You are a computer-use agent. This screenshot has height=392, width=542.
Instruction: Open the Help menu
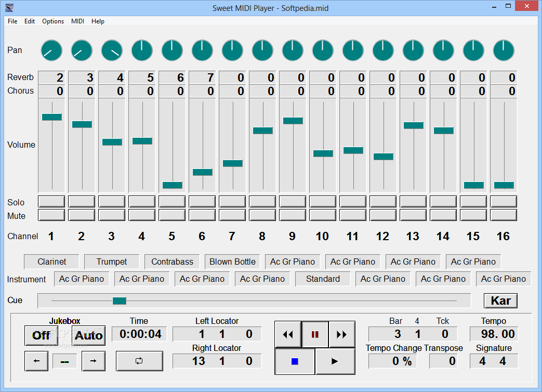(98, 21)
